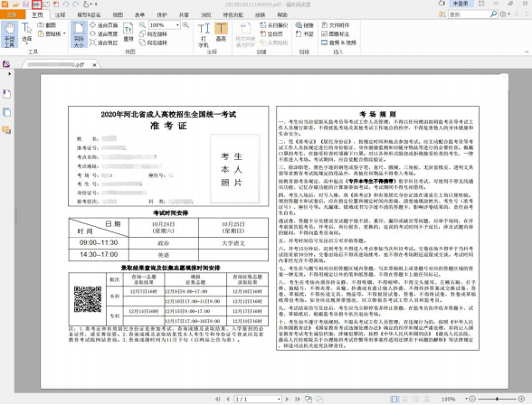Insert audio & video (音频 & 视频)

click(x=338, y=42)
